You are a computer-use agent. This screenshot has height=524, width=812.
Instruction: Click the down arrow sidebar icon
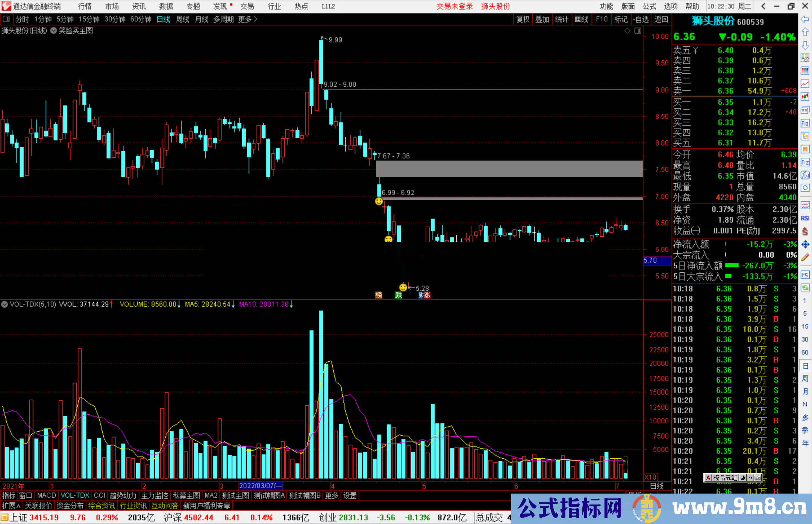click(x=805, y=45)
